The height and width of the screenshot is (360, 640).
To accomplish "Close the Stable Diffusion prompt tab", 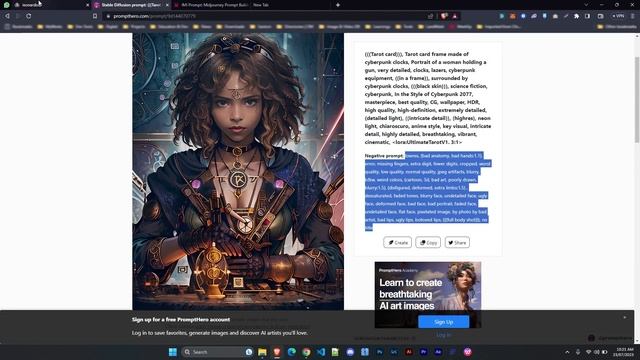I will coord(167,5).
